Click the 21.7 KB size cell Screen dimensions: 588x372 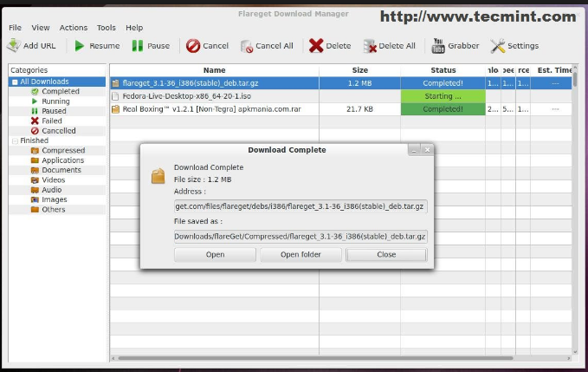point(359,109)
